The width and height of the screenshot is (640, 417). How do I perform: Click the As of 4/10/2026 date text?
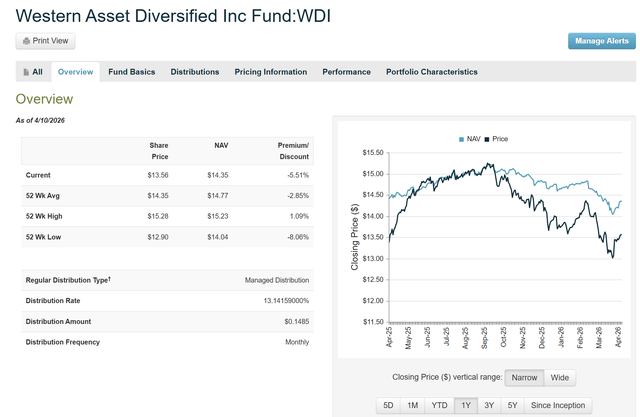(40, 120)
